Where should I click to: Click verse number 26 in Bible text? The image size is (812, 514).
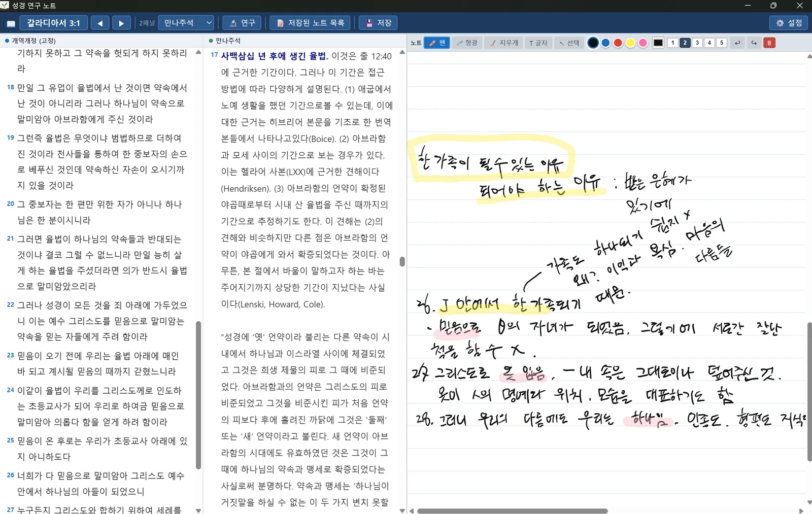[x=10, y=475]
